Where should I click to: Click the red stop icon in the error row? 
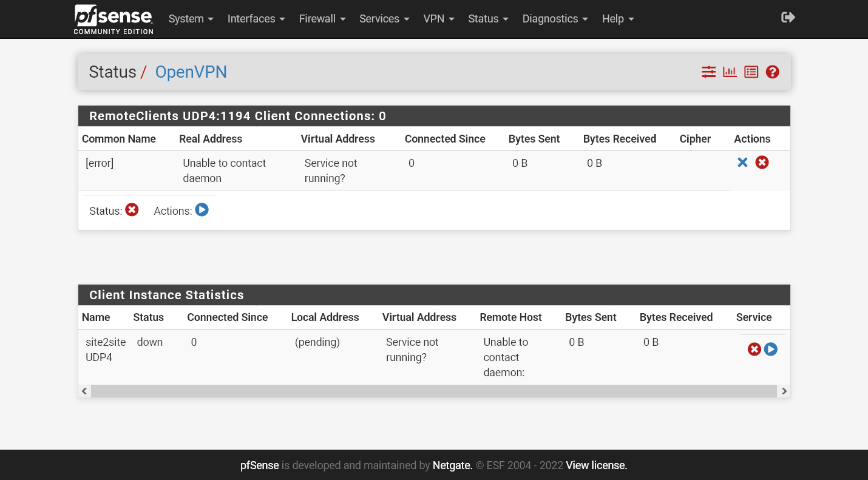point(762,162)
